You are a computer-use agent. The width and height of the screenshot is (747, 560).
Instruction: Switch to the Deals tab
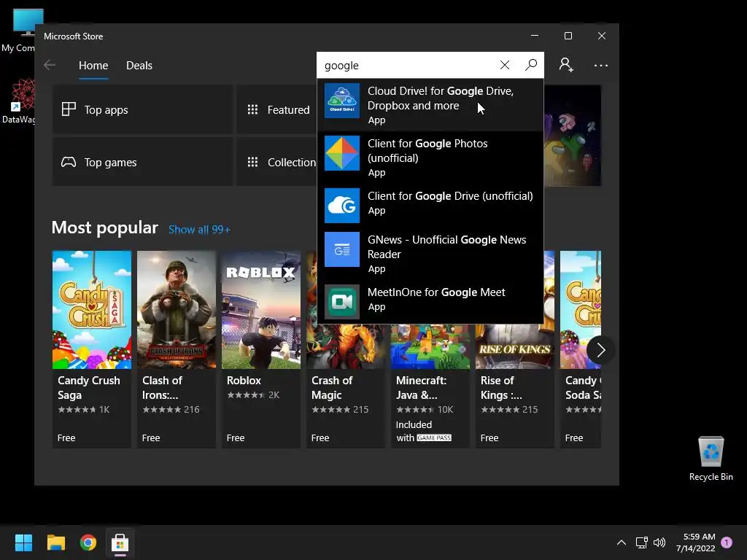tap(139, 65)
